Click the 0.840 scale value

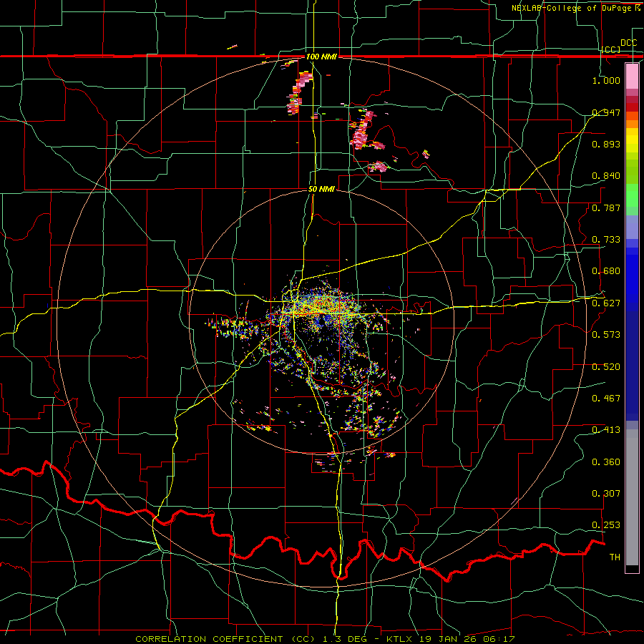pos(606,176)
